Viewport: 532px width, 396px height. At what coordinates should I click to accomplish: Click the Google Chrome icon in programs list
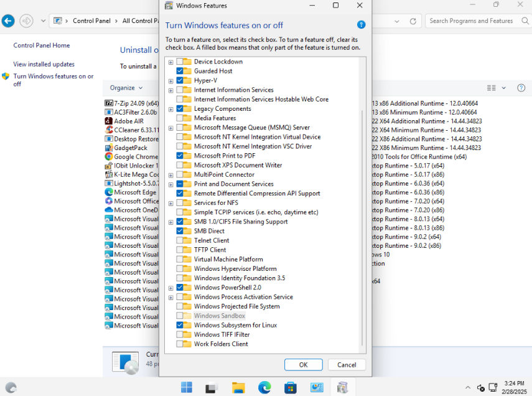(108, 156)
